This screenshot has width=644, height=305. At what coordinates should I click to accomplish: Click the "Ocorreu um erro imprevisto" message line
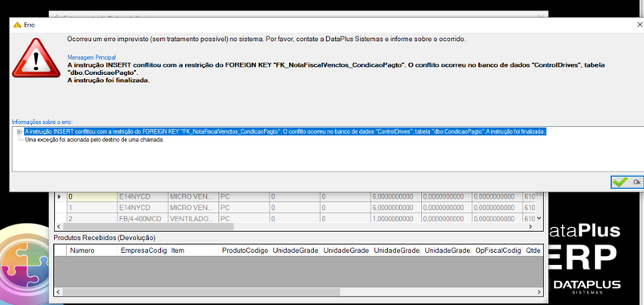(266, 39)
